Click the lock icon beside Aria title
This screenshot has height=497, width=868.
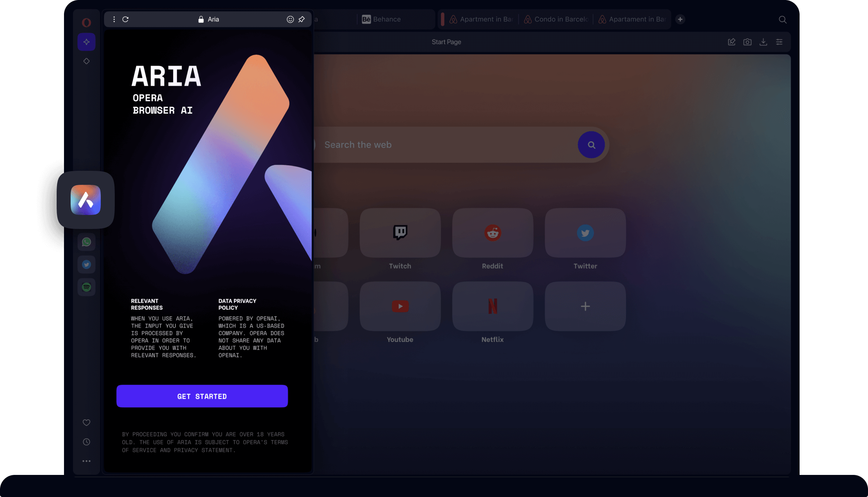pos(201,19)
